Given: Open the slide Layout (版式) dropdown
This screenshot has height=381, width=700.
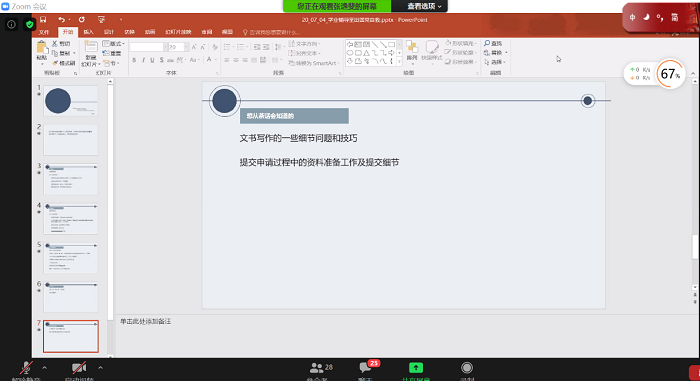Looking at the screenshot, I should tap(113, 44).
